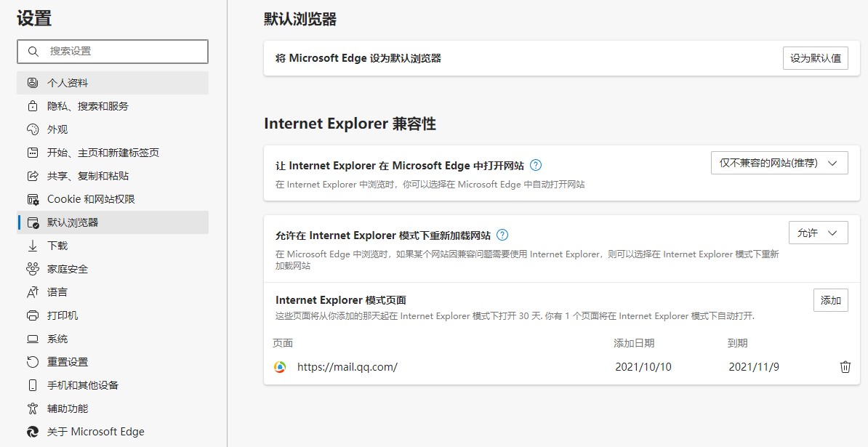The width and height of the screenshot is (868, 447).
Task: Click the palette icon for 外观
Action: [33, 129]
